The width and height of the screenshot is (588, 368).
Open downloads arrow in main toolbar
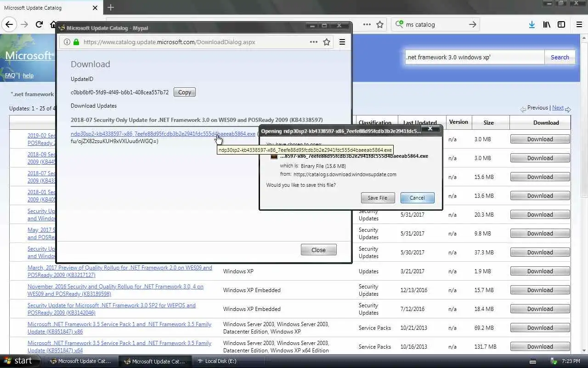click(531, 24)
